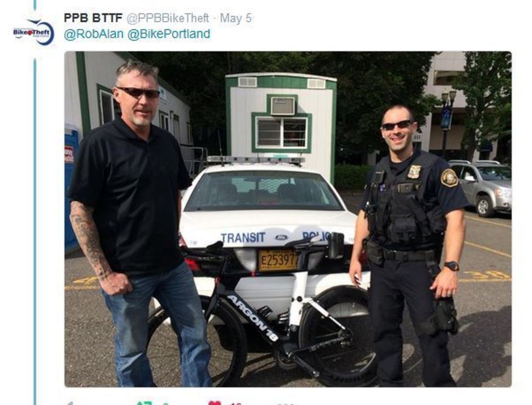Retweet using the green retweet icon
532x405 pixels.
coord(144,403)
